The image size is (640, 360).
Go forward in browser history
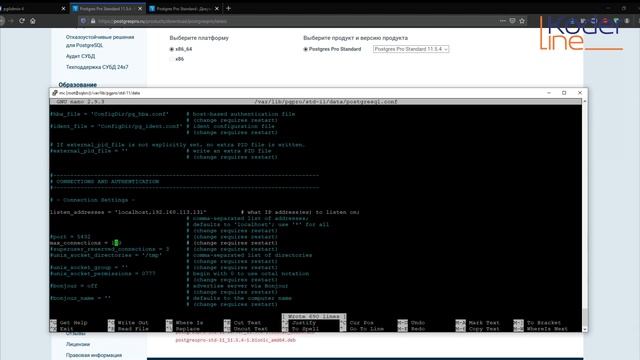coord(11,21)
